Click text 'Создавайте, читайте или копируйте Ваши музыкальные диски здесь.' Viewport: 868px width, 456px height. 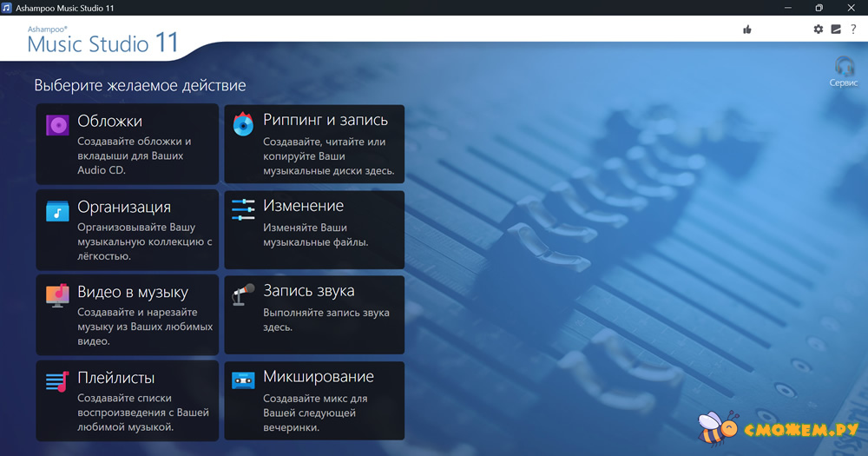[329, 156]
